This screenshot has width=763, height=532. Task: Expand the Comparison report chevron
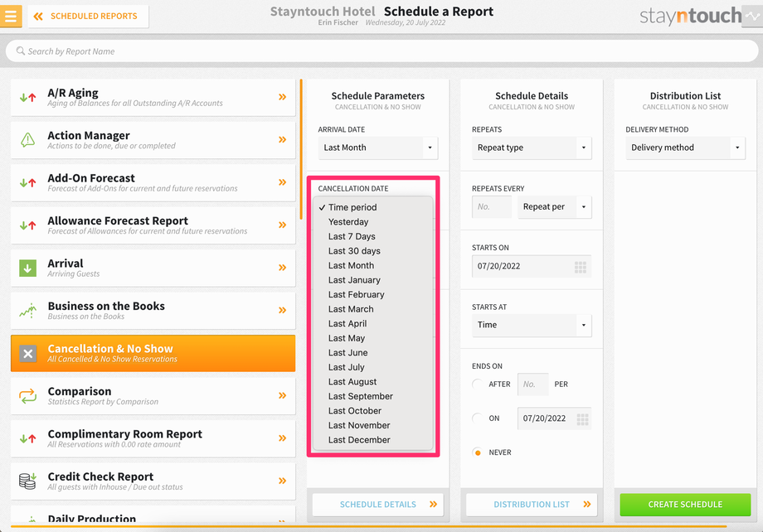pyautogui.click(x=282, y=395)
